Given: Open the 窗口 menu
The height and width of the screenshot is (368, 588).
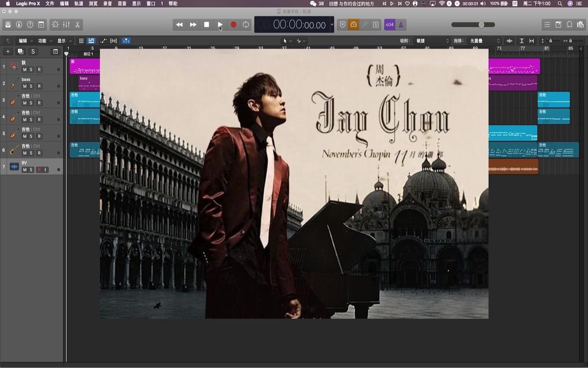Looking at the screenshot, I should coord(151,4).
